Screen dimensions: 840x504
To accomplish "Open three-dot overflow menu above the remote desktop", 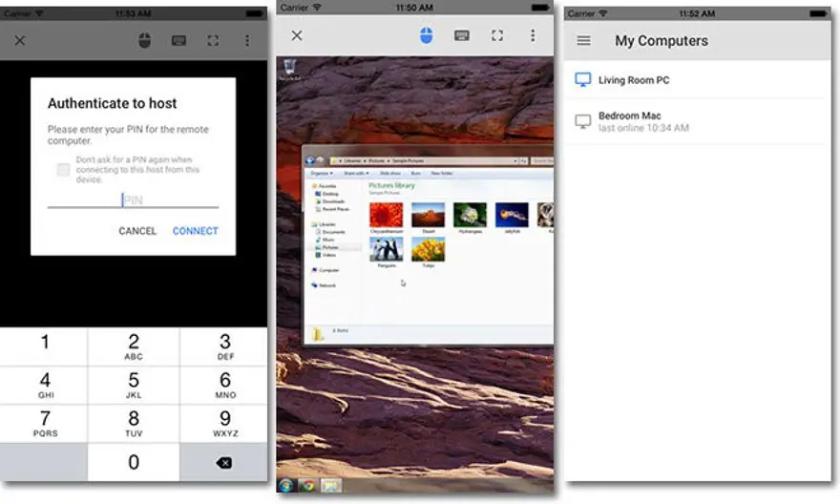I will tap(533, 35).
